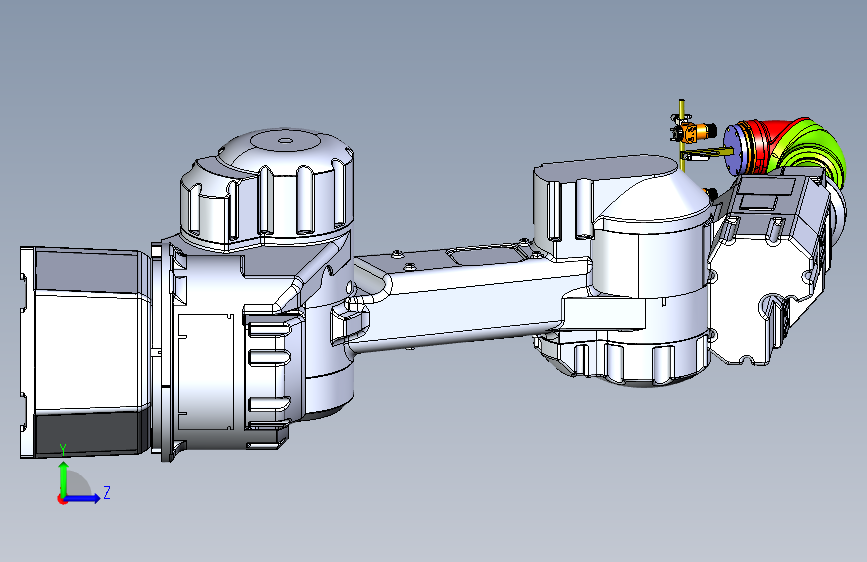Select the orange fitting near yellow rod
The height and width of the screenshot is (562, 867).
point(694,132)
